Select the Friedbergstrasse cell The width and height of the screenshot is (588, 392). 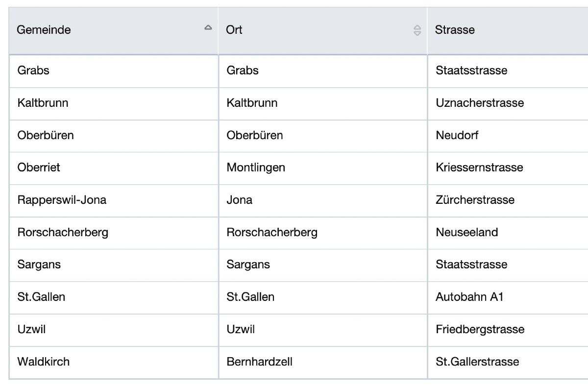pos(480,329)
